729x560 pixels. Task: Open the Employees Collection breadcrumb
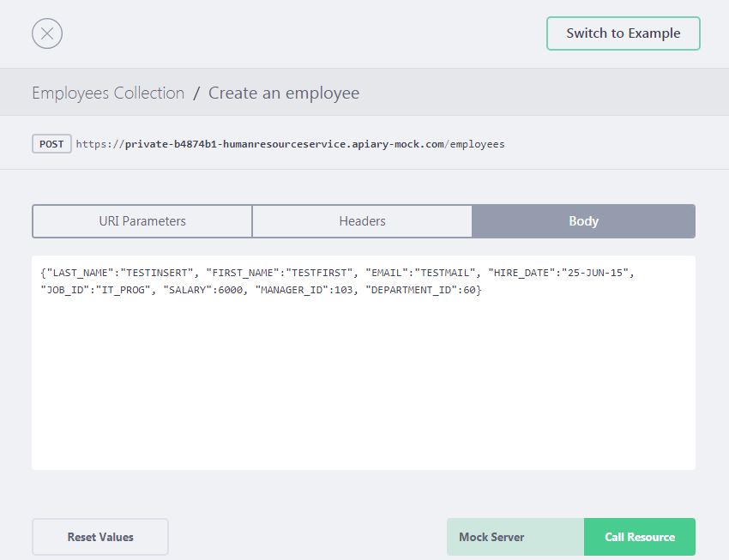coord(108,93)
